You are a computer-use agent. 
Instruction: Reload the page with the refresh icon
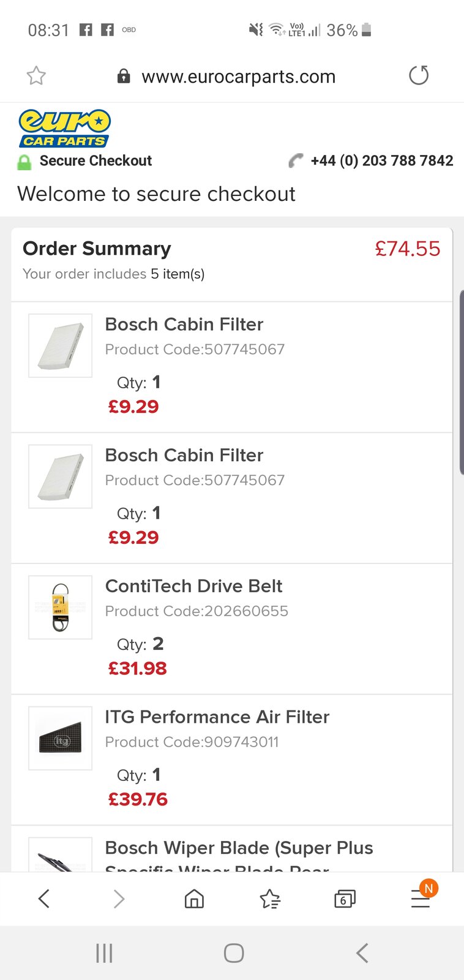click(x=419, y=76)
